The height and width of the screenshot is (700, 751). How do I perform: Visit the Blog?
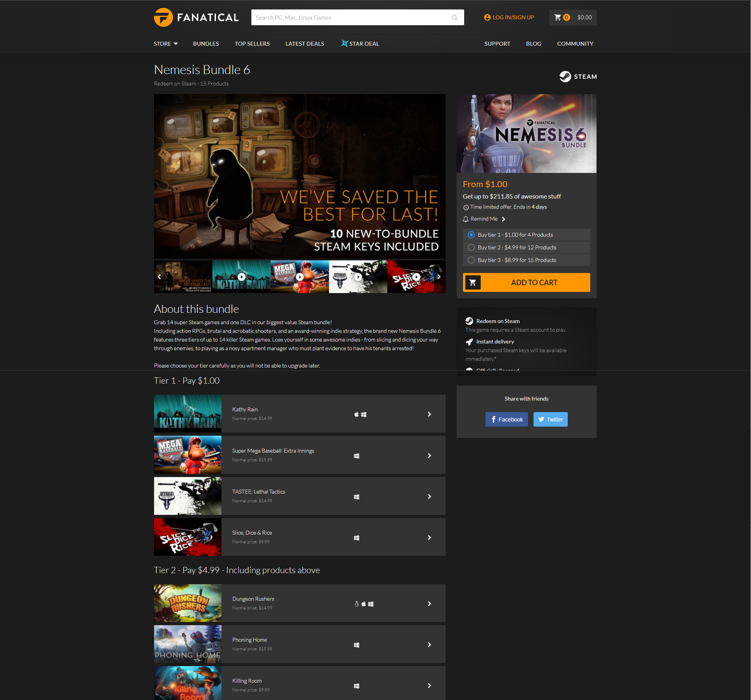[x=534, y=44]
